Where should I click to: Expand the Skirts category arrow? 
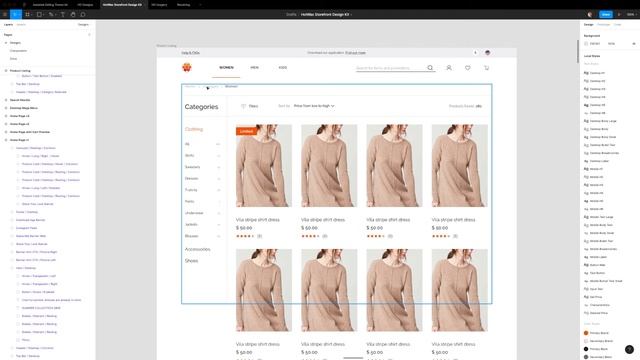coord(218,156)
